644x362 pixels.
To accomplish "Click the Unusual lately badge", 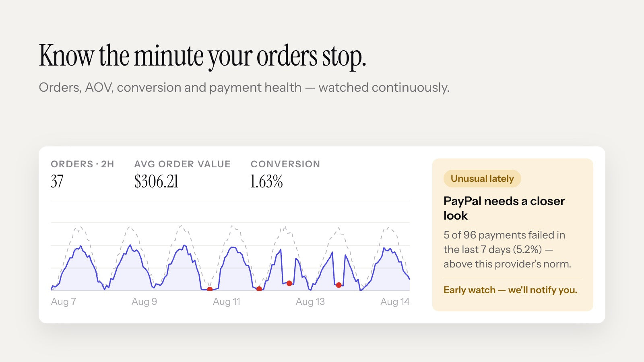I will [482, 179].
